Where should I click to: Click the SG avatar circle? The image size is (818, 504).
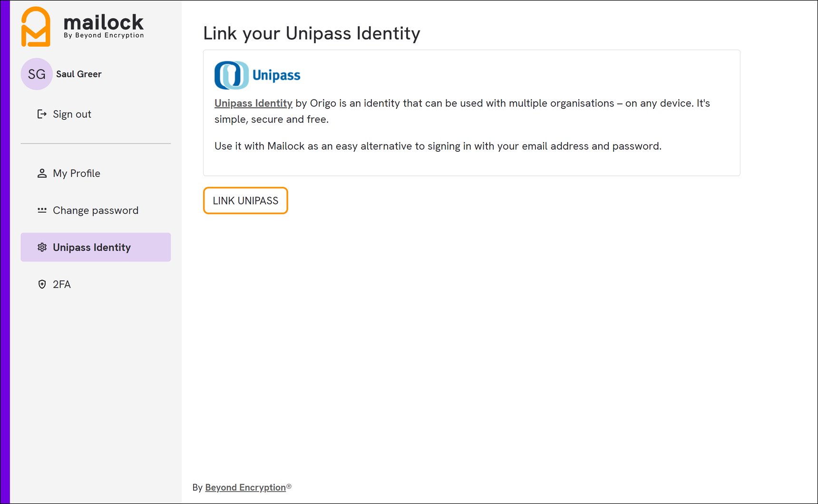coord(36,74)
